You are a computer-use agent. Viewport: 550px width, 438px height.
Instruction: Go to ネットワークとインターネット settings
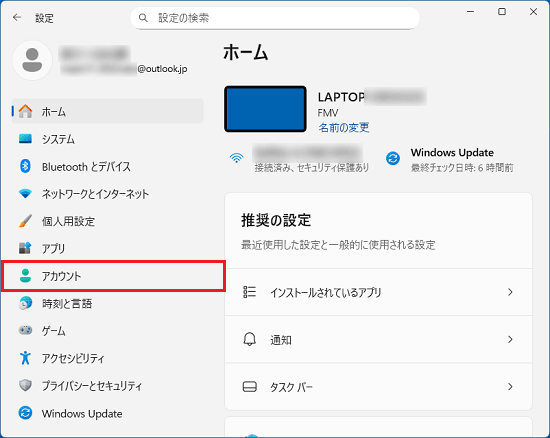tap(108, 193)
